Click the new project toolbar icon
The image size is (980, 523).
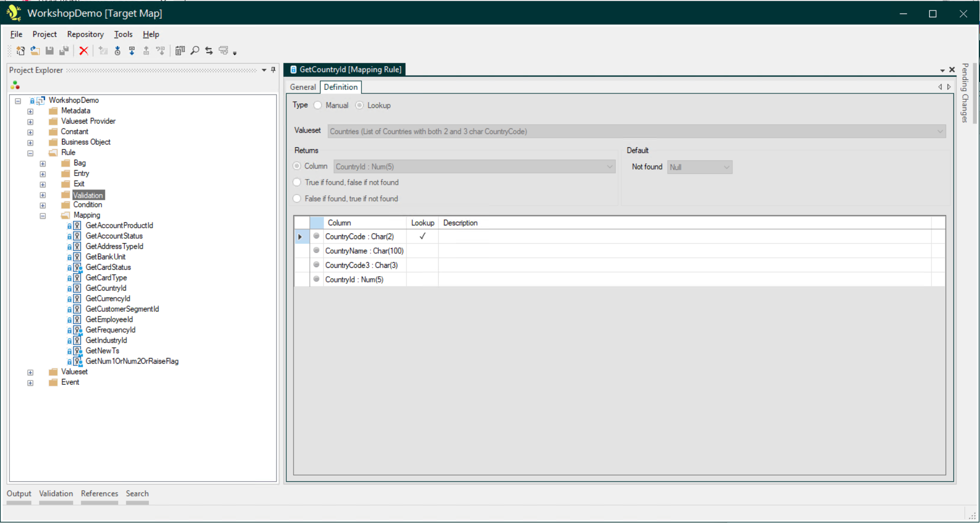click(20, 51)
